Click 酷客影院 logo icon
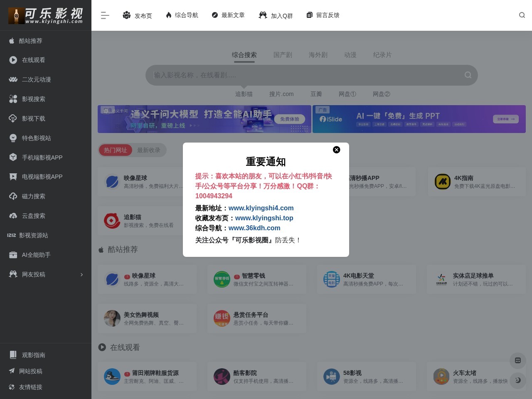The image size is (532, 399). tap(222, 377)
